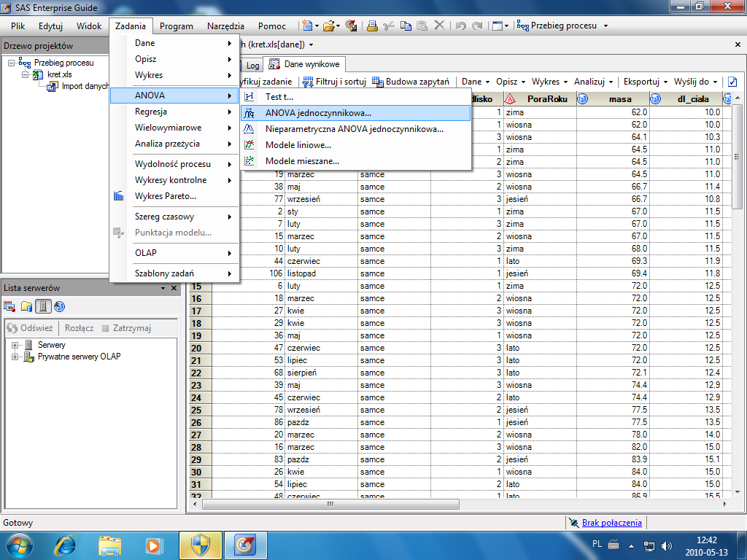Click the Rozłącz button
This screenshot has width=747, height=560.
[x=79, y=328]
